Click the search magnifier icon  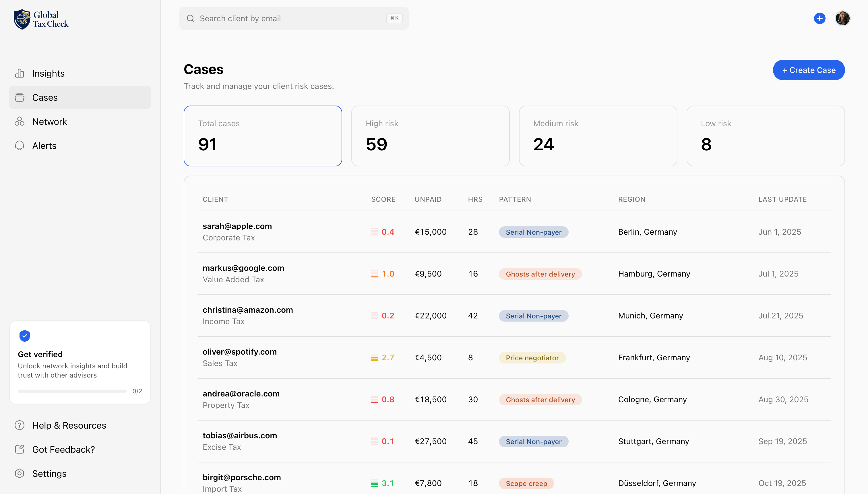point(190,18)
